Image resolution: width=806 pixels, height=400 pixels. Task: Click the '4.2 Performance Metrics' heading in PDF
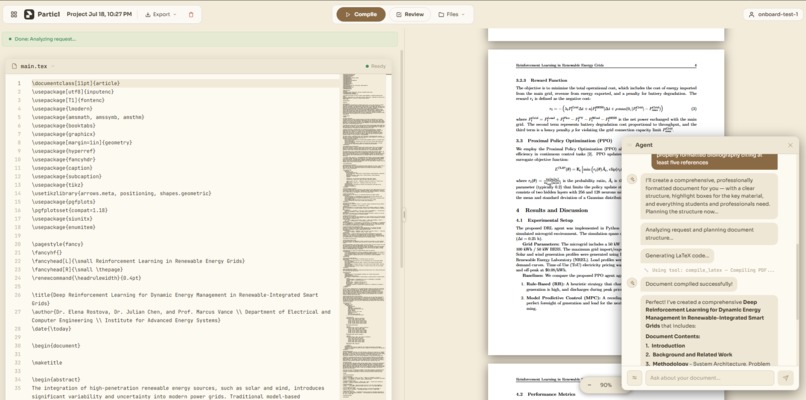[x=547, y=394]
